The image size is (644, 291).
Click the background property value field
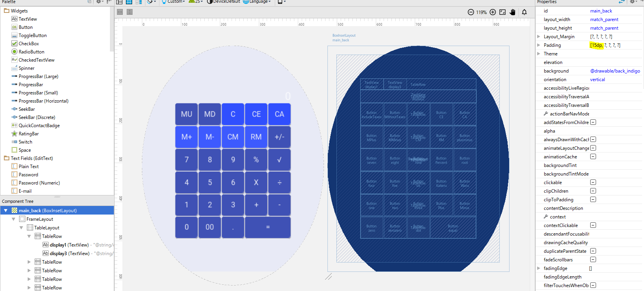click(615, 71)
